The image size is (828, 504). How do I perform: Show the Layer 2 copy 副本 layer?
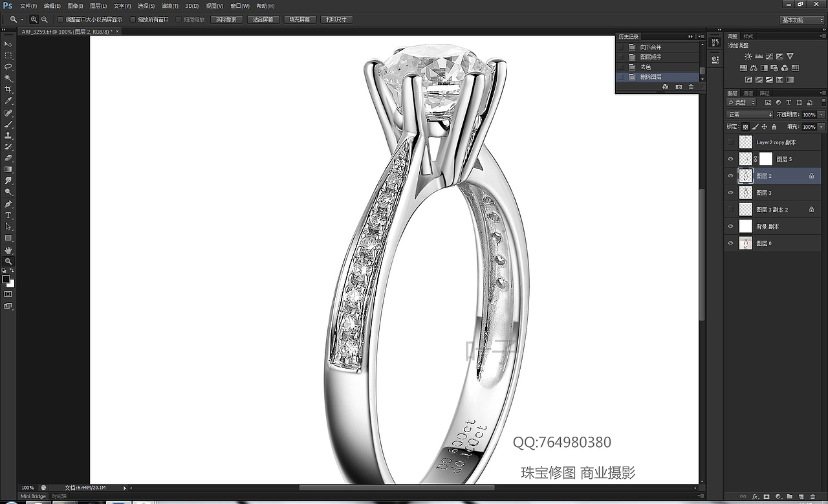[731, 142]
